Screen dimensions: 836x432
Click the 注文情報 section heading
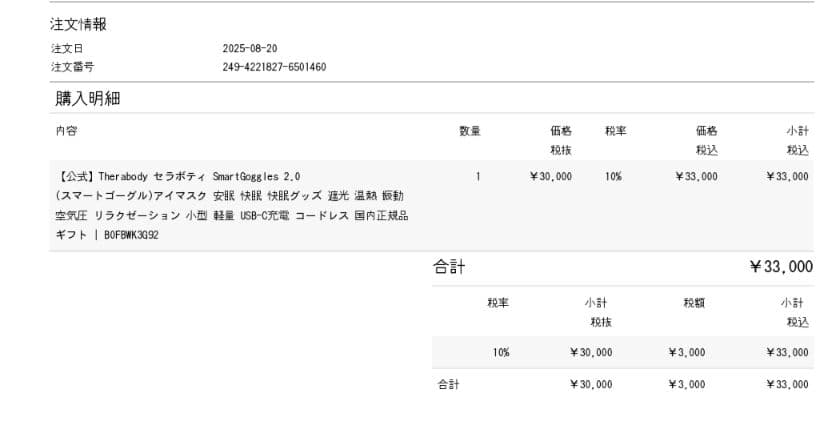78,25
